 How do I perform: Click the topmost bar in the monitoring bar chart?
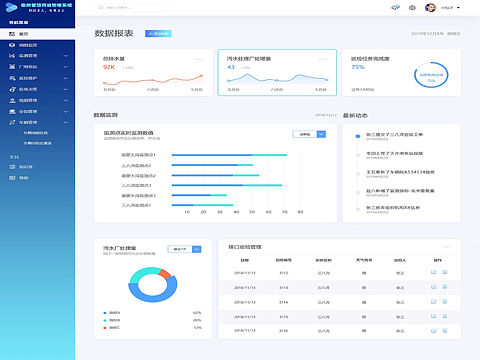[x=229, y=155]
